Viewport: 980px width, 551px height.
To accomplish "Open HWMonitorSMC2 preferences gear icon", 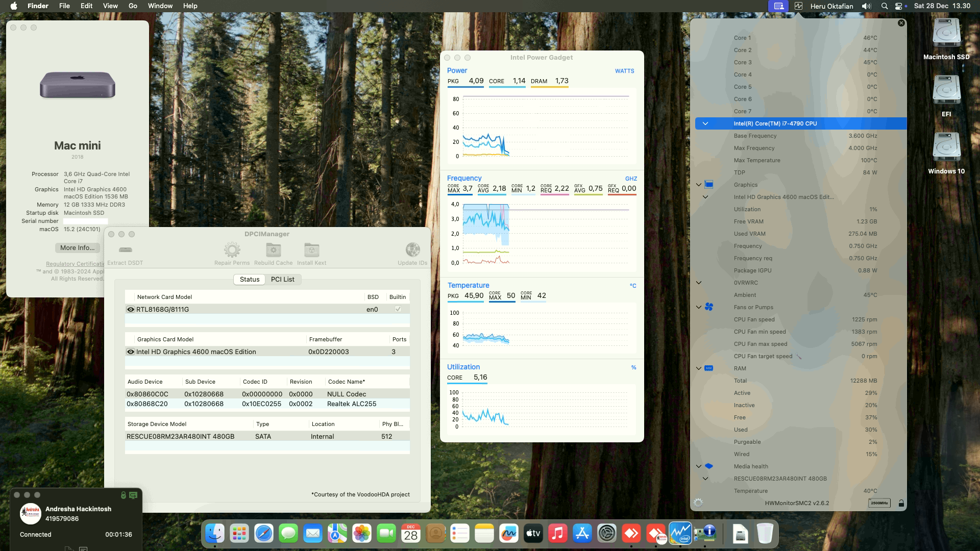I will pos(698,503).
